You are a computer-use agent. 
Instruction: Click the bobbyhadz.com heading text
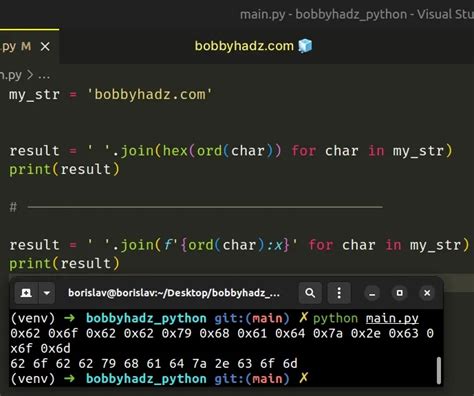tap(244, 46)
